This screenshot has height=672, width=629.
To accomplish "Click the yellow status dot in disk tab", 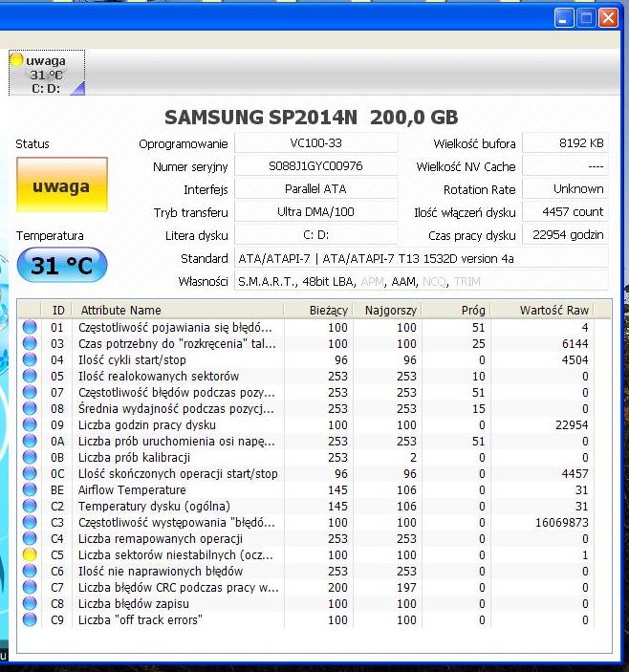I will [x=16, y=59].
